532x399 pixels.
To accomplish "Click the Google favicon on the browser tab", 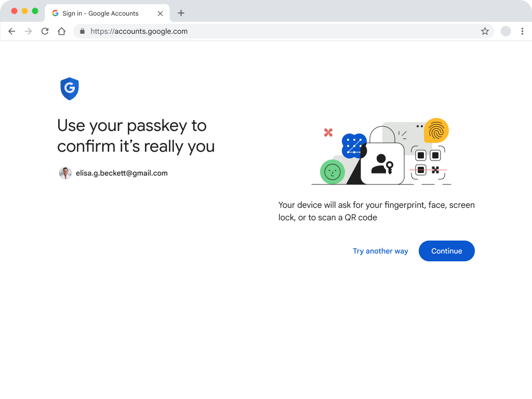I will [x=54, y=13].
